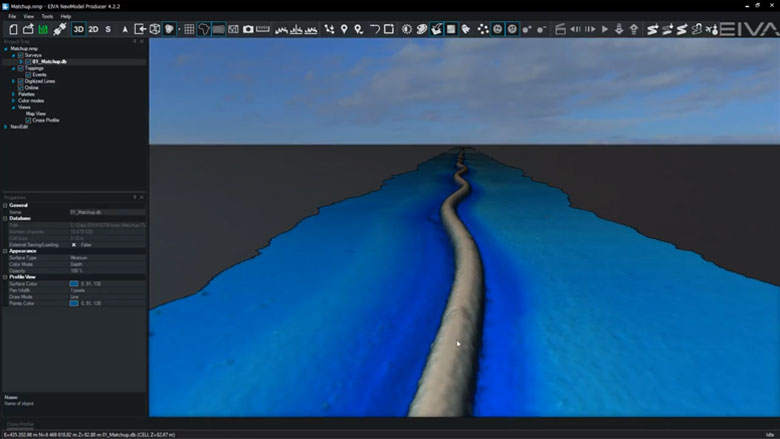
Task: Click the satellite icon in toolbar
Action: 59,29
